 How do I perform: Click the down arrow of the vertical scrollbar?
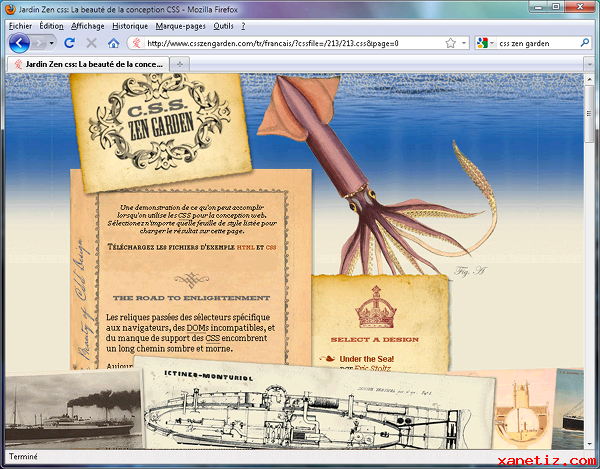pyautogui.click(x=589, y=444)
